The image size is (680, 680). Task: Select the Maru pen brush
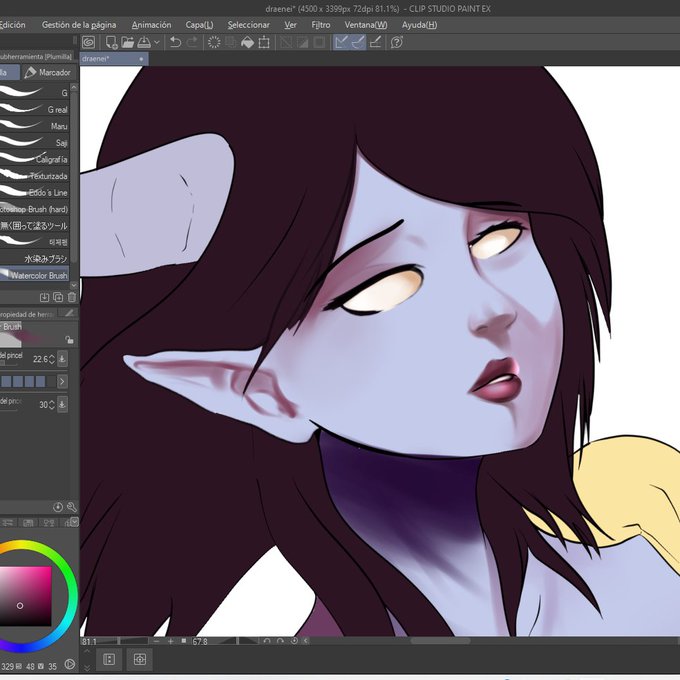coord(34,126)
